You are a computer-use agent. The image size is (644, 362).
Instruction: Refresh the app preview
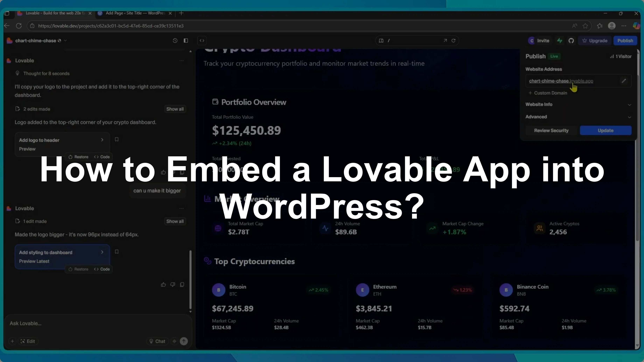point(453,40)
